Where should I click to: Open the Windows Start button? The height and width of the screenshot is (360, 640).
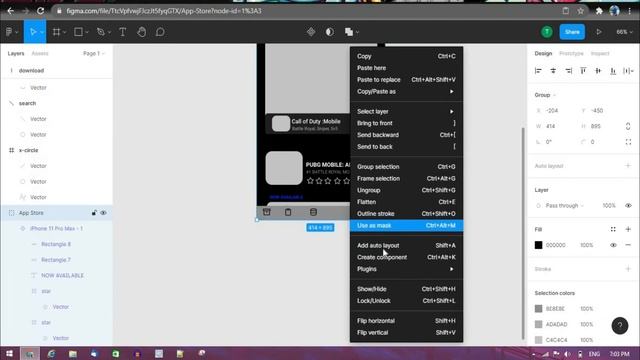(x=9, y=353)
